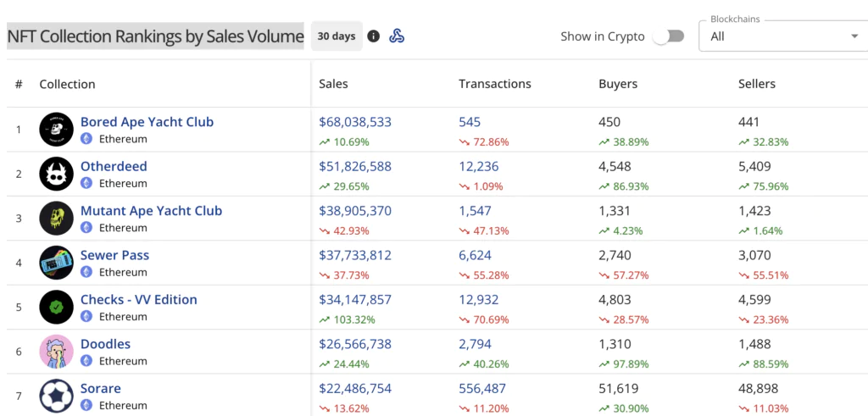This screenshot has height=416, width=868.
Task: Click the Ethereum icon under Otherdeed
Action: [86, 183]
